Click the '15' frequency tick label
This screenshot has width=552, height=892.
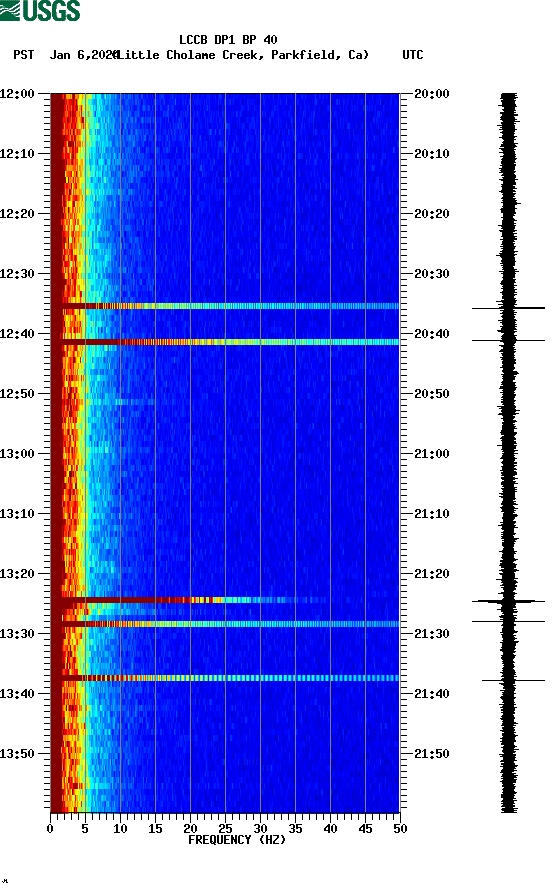(155, 829)
